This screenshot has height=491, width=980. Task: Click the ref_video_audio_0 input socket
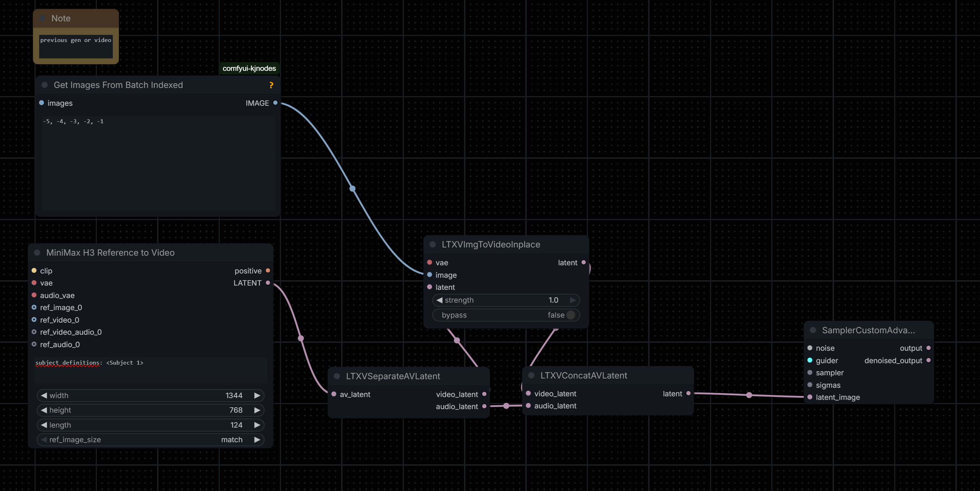(34, 332)
